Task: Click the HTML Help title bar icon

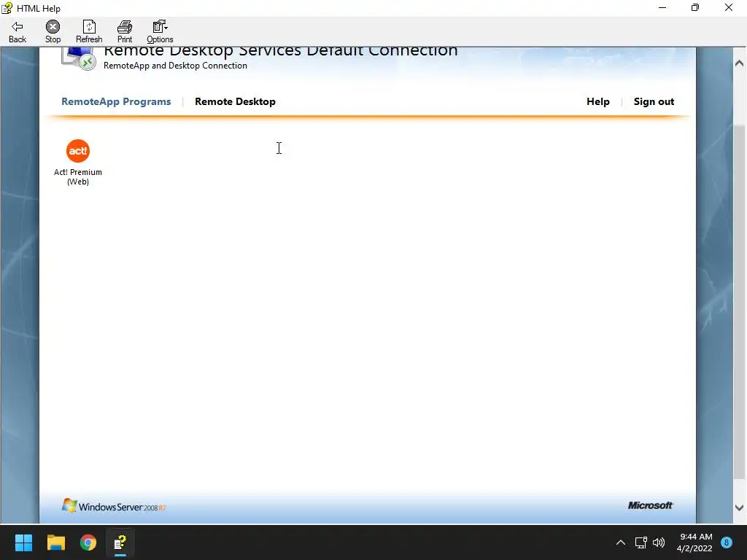Action: click(7, 7)
